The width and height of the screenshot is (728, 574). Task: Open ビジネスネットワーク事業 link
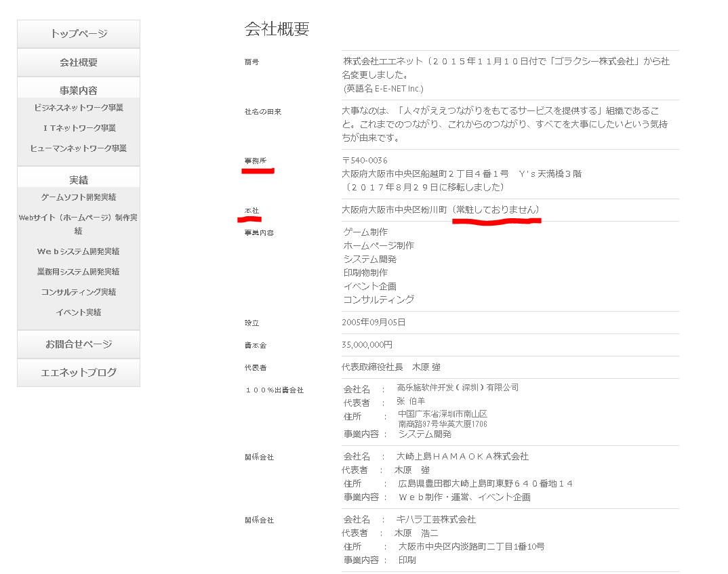(79, 108)
